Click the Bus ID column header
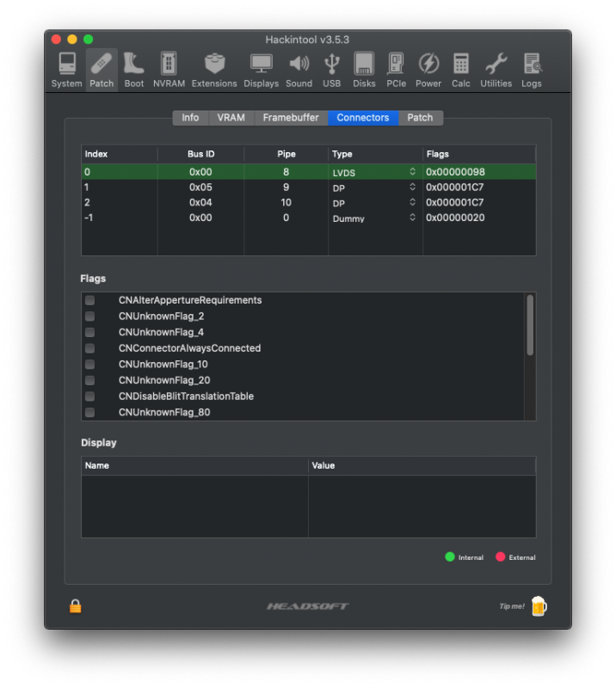 [x=200, y=154]
